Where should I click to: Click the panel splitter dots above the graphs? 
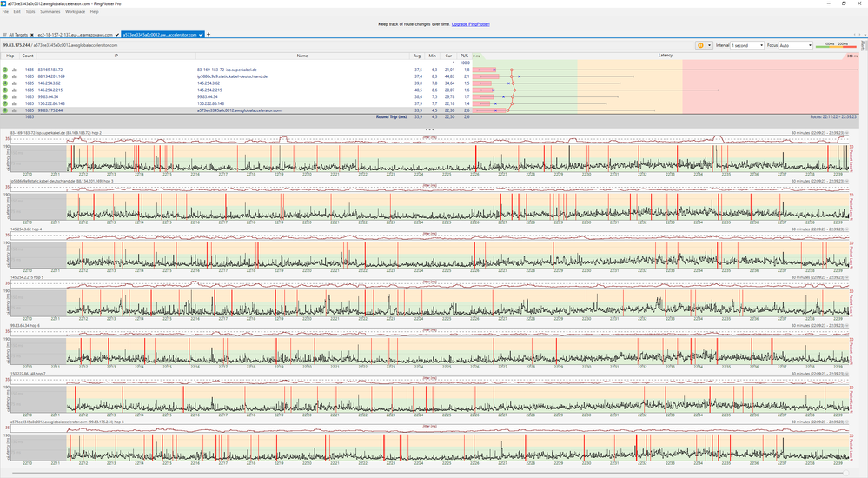[x=429, y=129]
